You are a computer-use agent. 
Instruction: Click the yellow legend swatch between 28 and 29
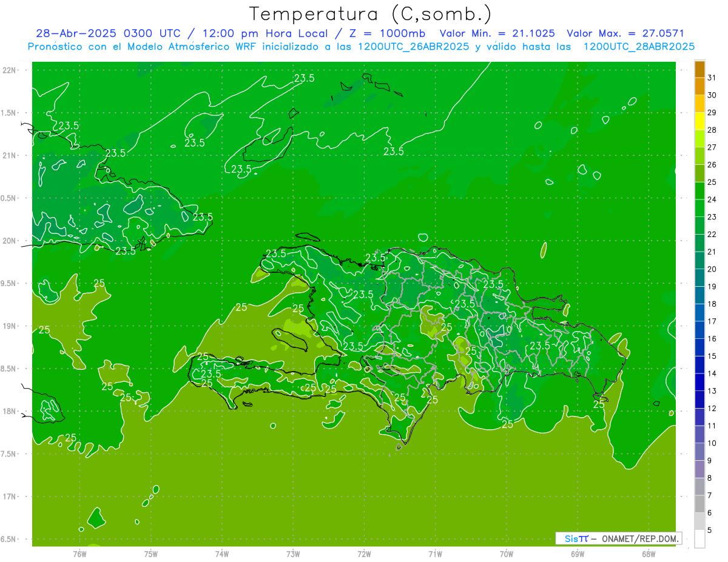(699, 121)
